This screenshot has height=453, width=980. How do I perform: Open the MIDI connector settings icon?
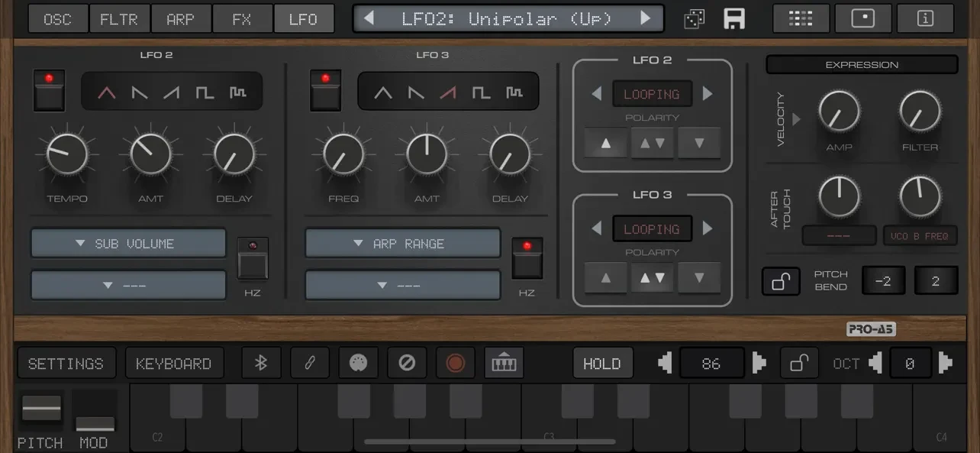(358, 363)
